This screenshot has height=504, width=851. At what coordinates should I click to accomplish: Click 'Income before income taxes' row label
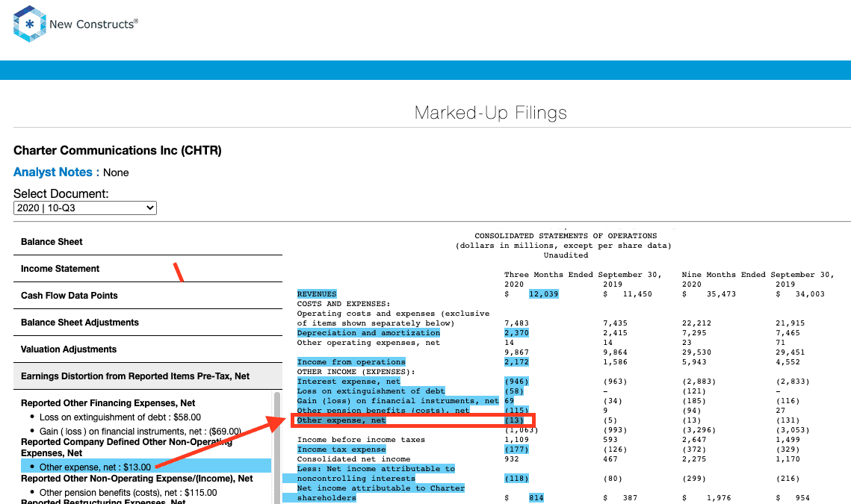tap(361, 440)
